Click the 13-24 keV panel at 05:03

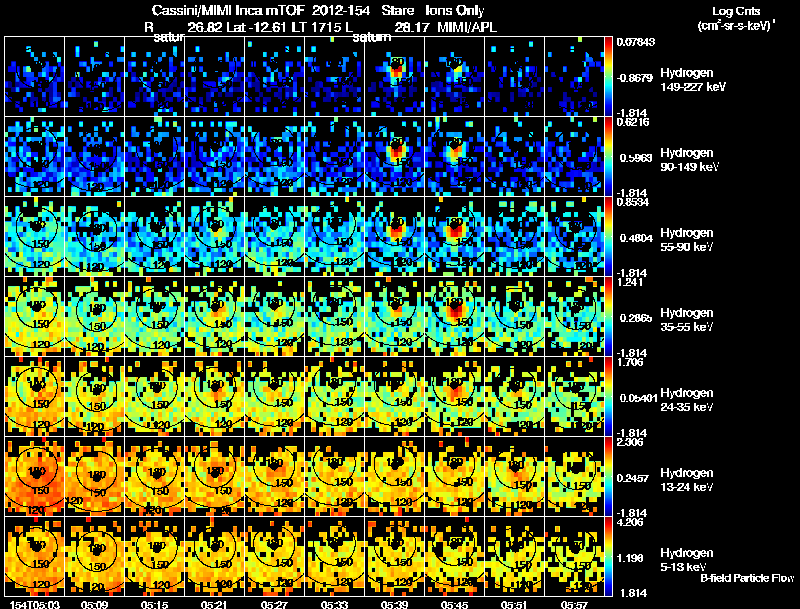click(x=35, y=477)
